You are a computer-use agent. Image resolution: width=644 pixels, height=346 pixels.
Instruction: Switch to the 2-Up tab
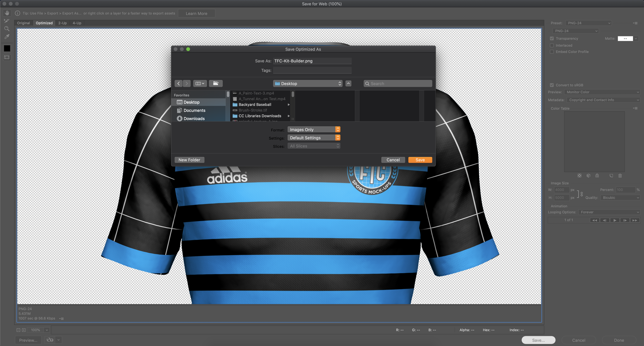(x=62, y=23)
